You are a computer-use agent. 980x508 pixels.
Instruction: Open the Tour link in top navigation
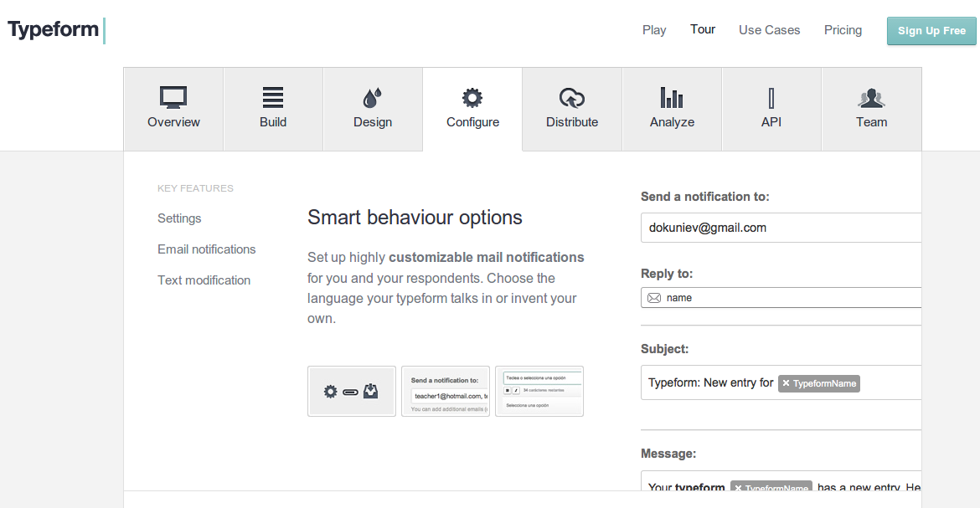[703, 29]
